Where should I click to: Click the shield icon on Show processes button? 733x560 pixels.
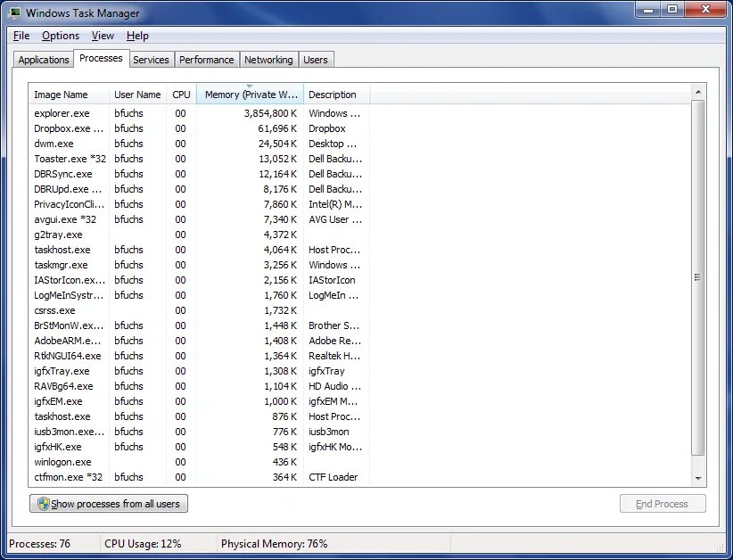43,504
